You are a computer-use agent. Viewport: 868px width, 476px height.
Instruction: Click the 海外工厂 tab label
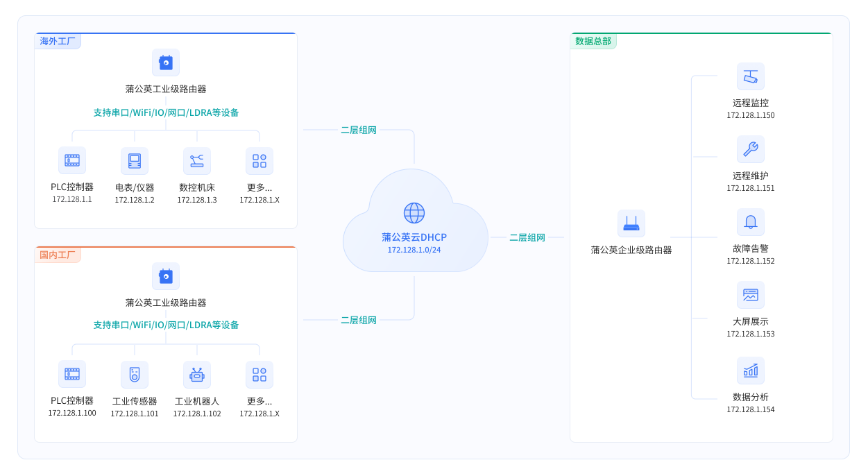point(58,41)
